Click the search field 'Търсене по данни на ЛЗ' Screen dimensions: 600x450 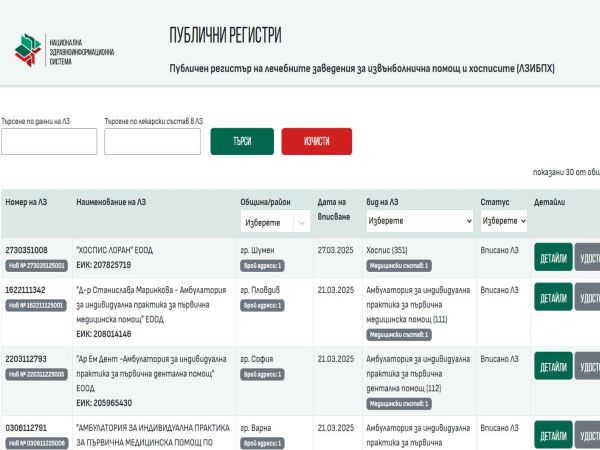pos(49,141)
